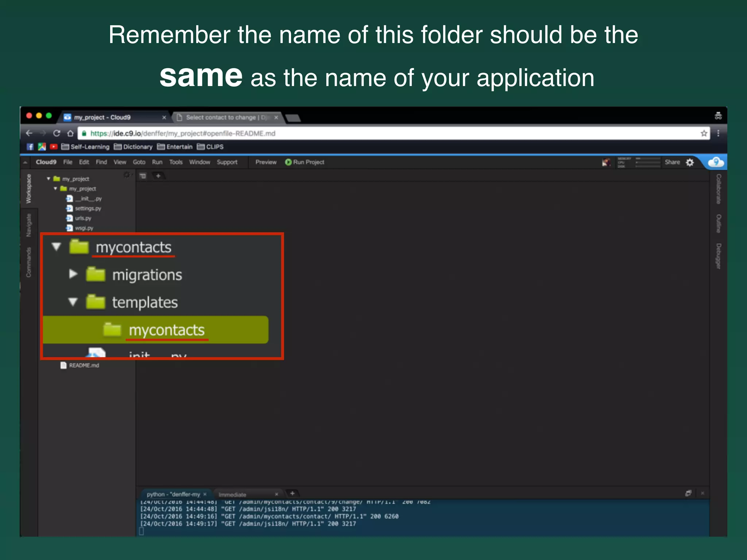This screenshot has height=560, width=747.
Task: Click the Share button
Action: coord(672,162)
